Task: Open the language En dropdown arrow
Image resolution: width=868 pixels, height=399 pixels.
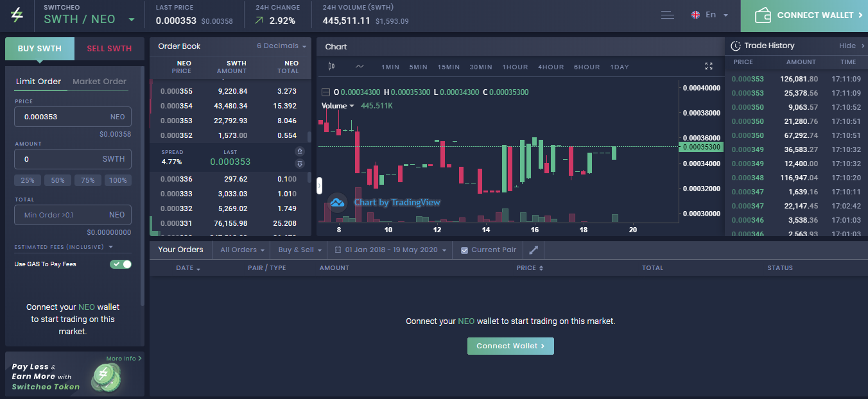Action: click(x=725, y=15)
